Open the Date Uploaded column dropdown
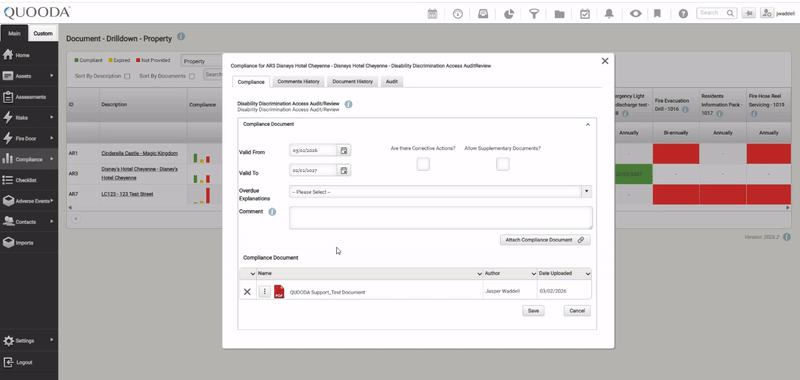 click(x=588, y=274)
